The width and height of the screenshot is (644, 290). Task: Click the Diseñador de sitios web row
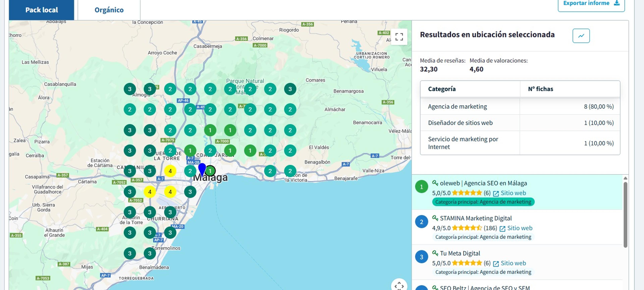pos(520,123)
